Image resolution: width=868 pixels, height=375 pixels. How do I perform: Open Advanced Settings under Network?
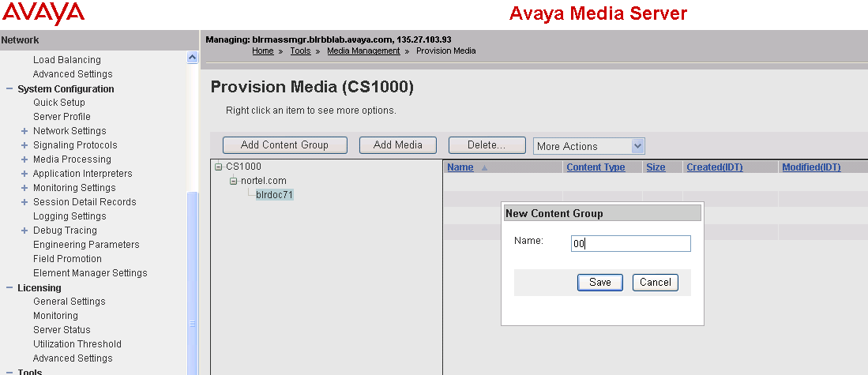(x=73, y=74)
